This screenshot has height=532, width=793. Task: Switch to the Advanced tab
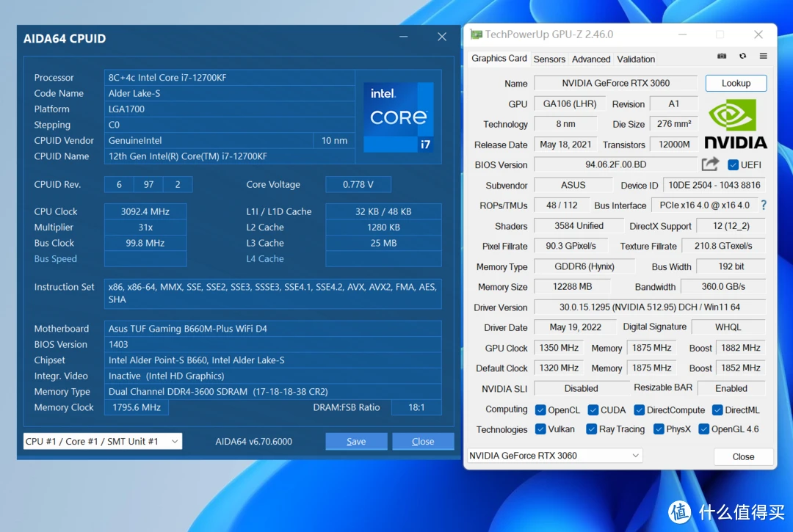[590, 59]
